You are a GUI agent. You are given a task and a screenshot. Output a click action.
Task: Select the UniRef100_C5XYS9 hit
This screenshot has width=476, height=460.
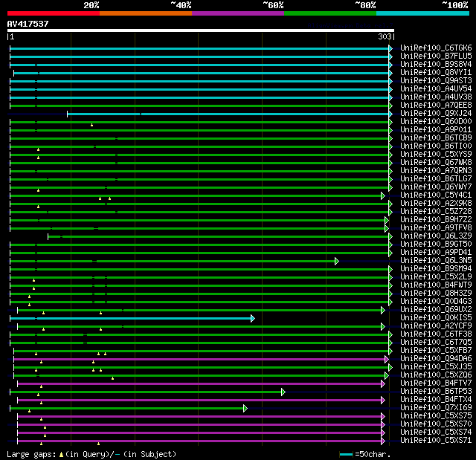pyautogui.click(x=436, y=155)
